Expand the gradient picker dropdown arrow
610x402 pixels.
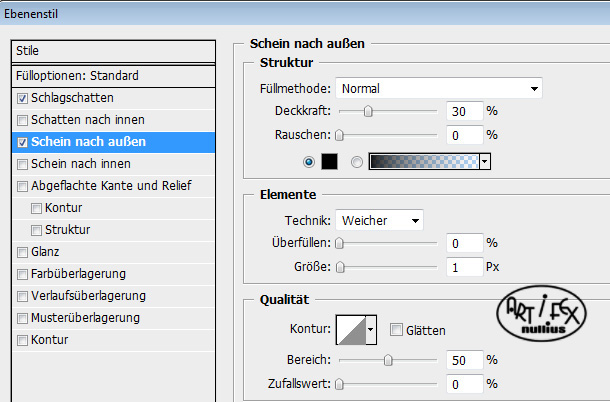pyautogui.click(x=485, y=162)
